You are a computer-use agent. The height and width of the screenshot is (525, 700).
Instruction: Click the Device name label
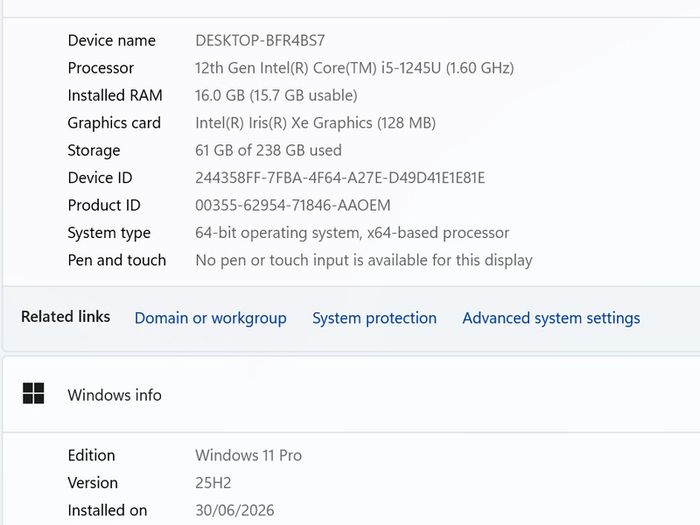point(112,41)
